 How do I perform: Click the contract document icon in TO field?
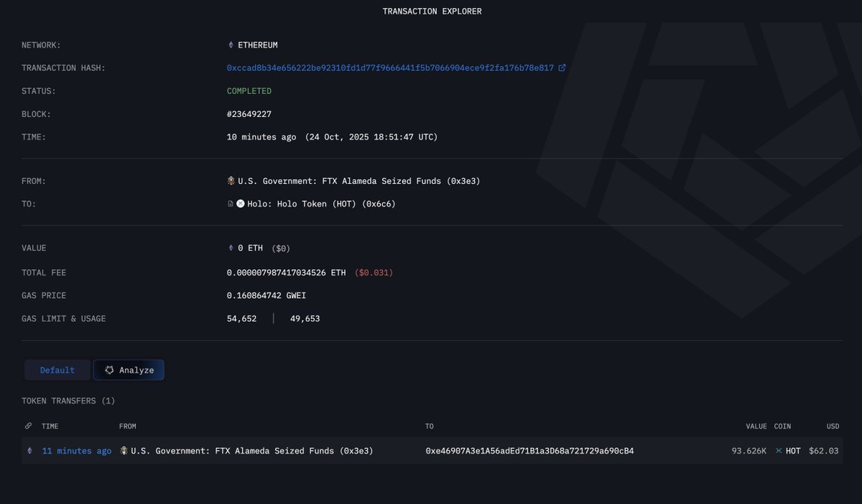tap(231, 204)
